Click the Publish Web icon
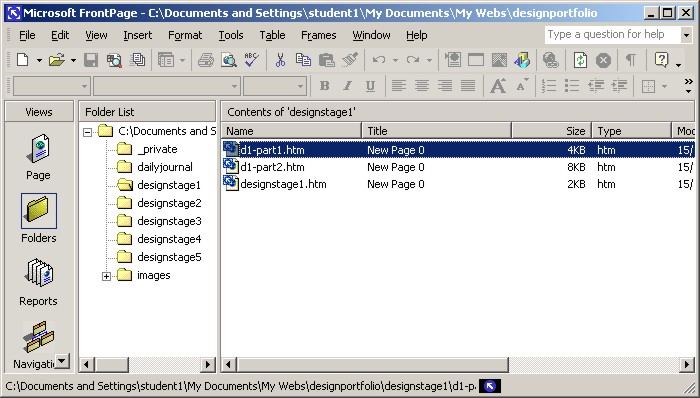700x398 pixels. (x=138, y=60)
